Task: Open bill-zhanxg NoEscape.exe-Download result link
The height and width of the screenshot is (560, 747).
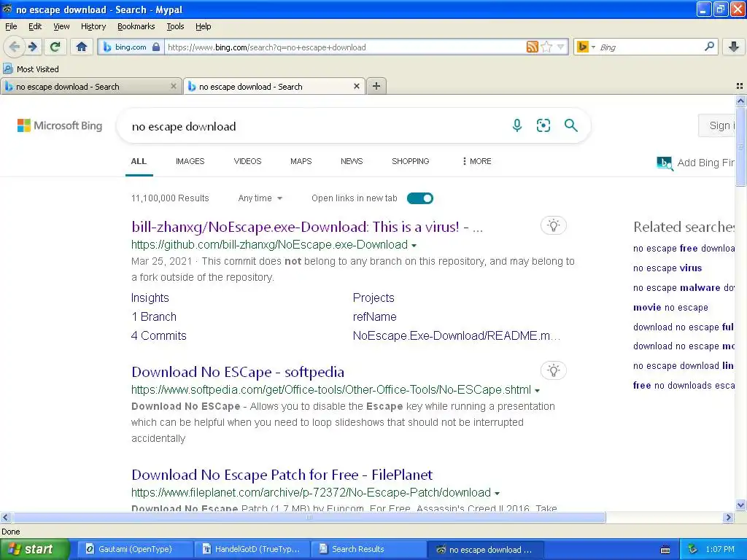Action: (307, 227)
